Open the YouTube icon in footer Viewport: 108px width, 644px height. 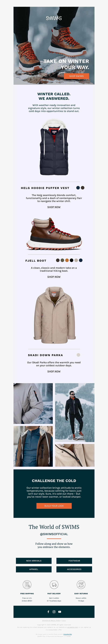click(x=60, y=612)
